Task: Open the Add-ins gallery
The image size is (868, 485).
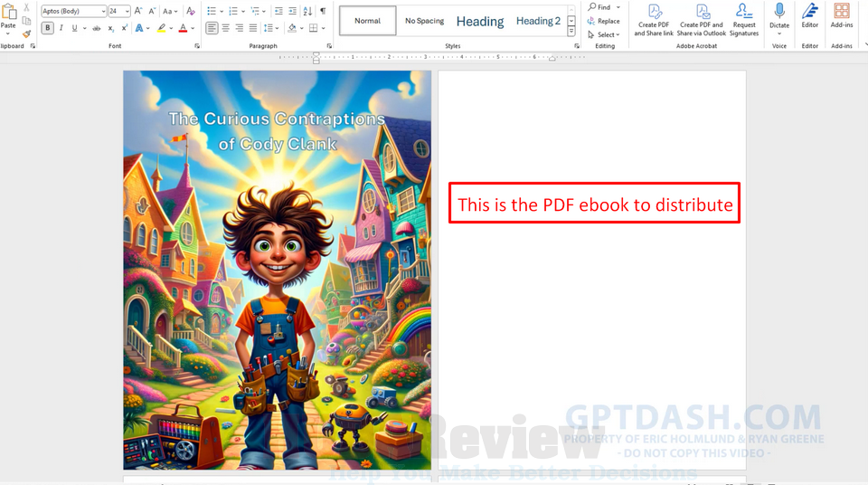Action: pos(842,16)
